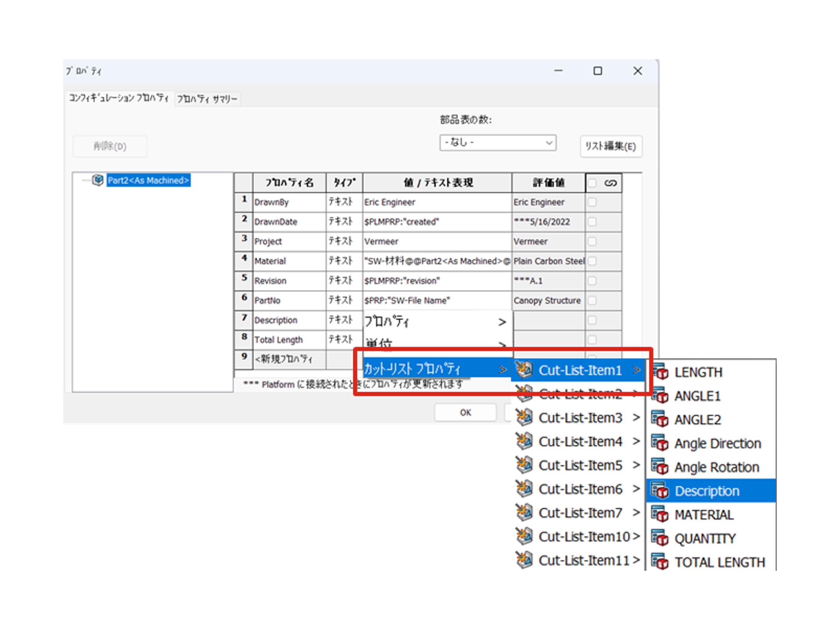The image size is (840, 630).
Task: Open the 部品表の数 dropdown
Action: 498,143
